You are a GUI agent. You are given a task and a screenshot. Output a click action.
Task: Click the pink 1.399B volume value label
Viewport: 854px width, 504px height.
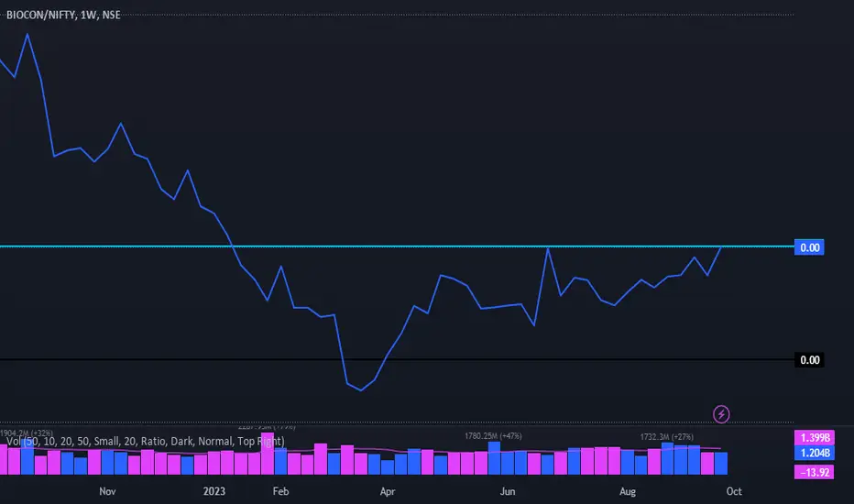coord(815,437)
